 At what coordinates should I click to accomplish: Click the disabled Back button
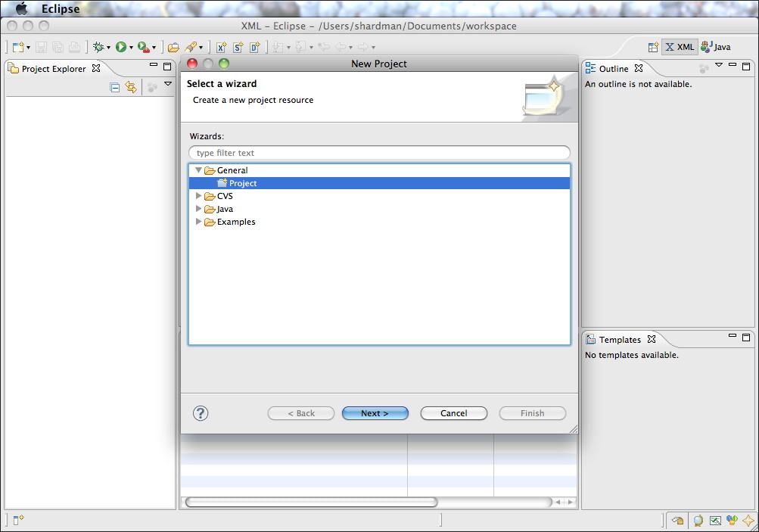(x=301, y=413)
